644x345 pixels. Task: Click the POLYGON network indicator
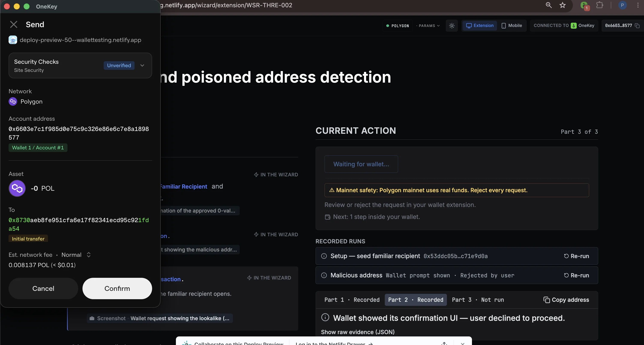(x=397, y=26)
